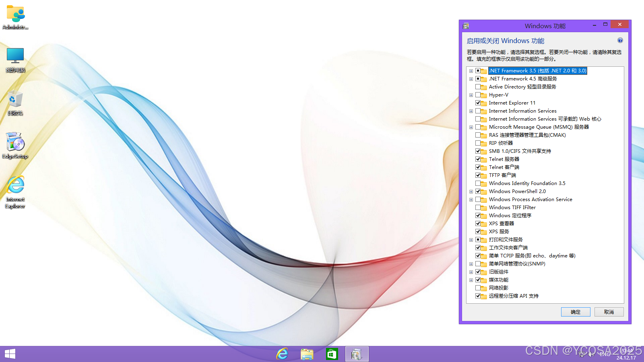The height and width of the screenshot is (362, 644).
Task: Uncheck the 远程差分压缩 API 支持 checkbox
Action: point(478,296)
